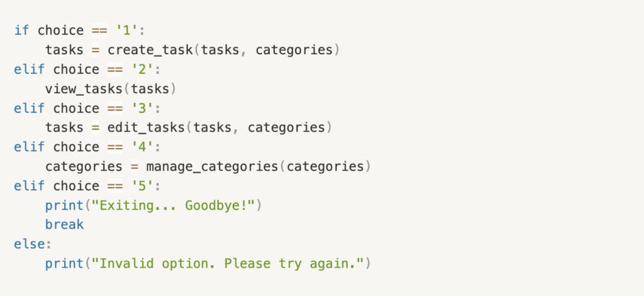Click the tasks variable assigned from edit_tasks
The image size is (644, 296).
click(65, 128)
